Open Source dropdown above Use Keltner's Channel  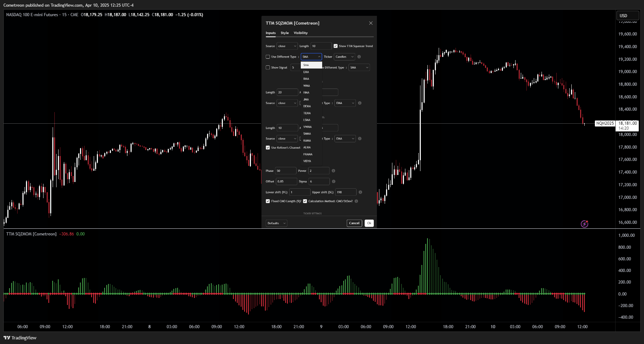(x=287, y=139)
